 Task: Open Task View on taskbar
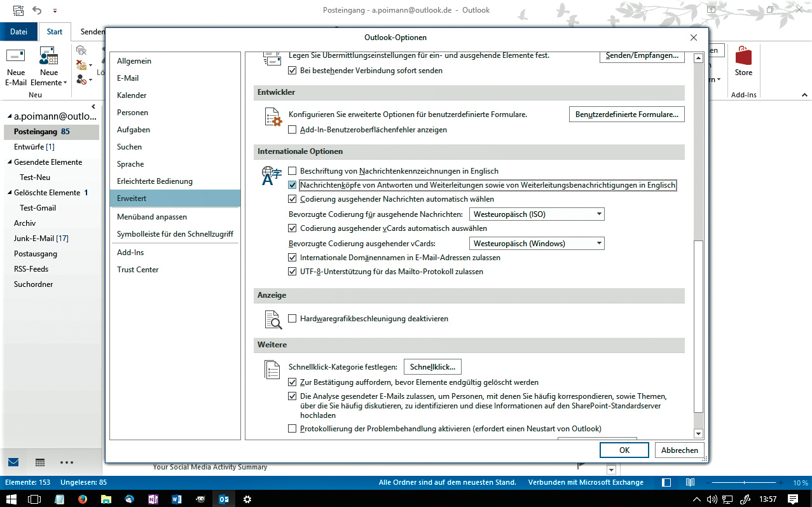35,499
